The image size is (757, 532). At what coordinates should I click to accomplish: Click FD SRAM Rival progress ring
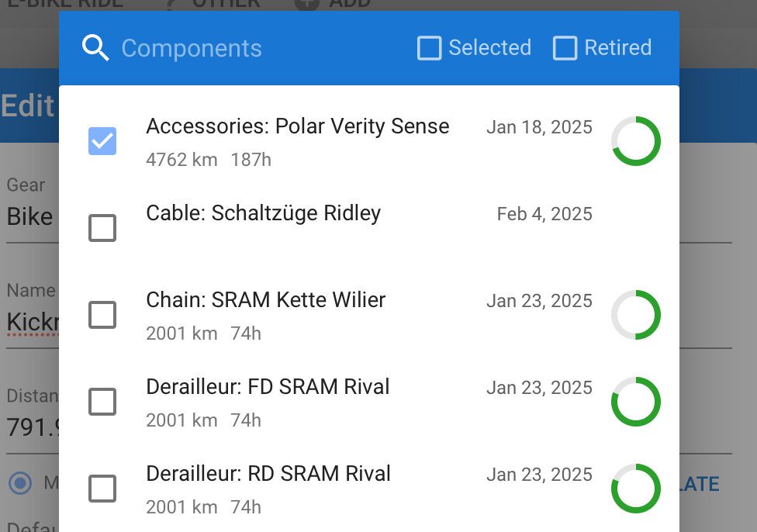636,402
